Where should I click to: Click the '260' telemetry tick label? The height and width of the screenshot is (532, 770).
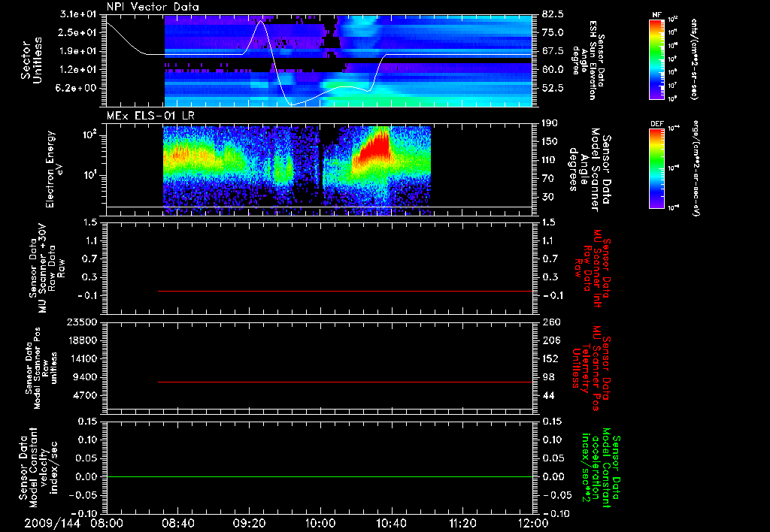tap(551, 322)
